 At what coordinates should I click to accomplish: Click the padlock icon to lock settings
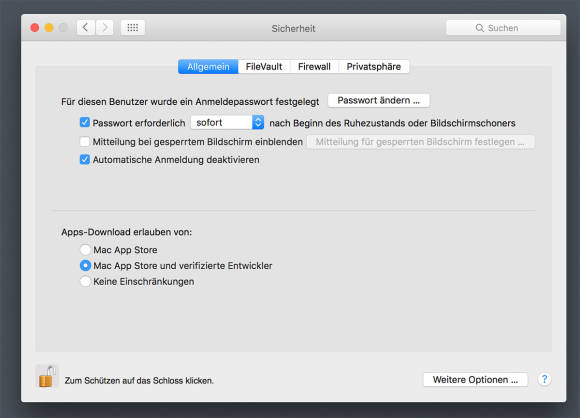(47, 377)
